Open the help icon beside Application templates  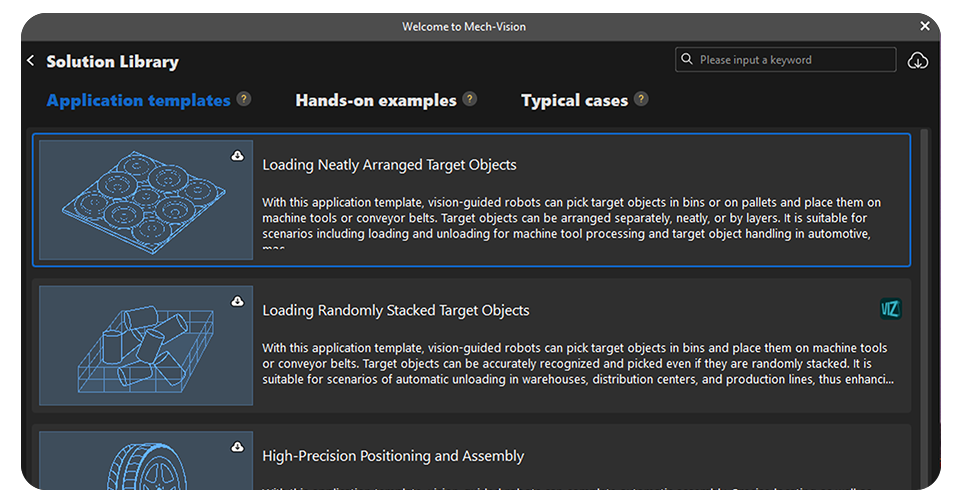coord(244,99)
